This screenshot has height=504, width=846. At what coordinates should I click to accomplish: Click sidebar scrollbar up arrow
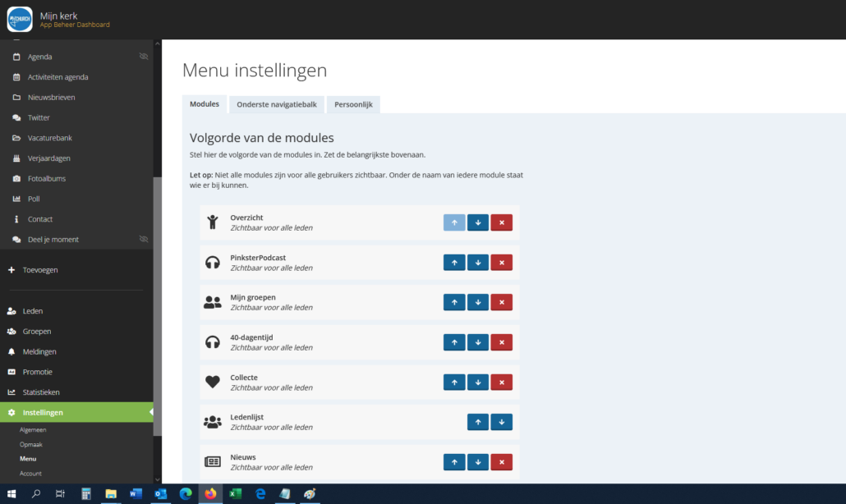[158, 44]
